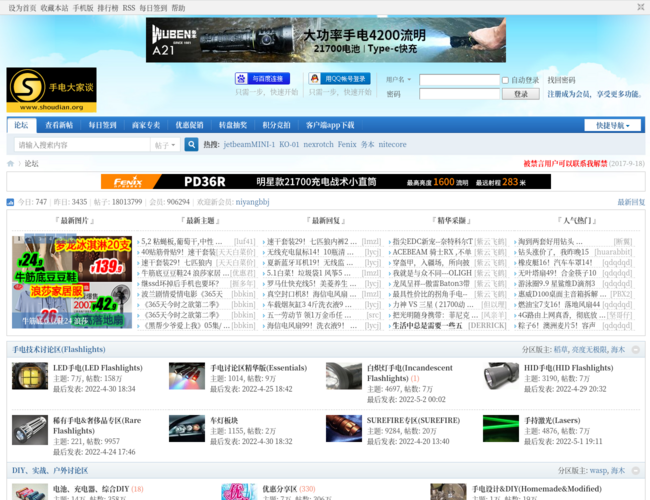Open HID手电 forum thumbnail
The width and height of the screenshot is (650, 500).
coord(501,376)
